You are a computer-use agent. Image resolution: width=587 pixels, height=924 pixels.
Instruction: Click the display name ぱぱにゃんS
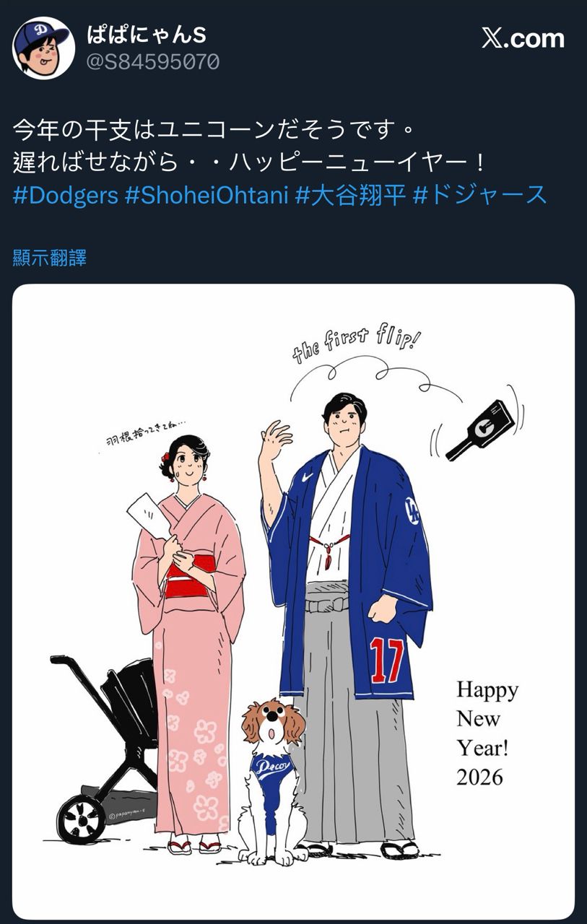147,34
